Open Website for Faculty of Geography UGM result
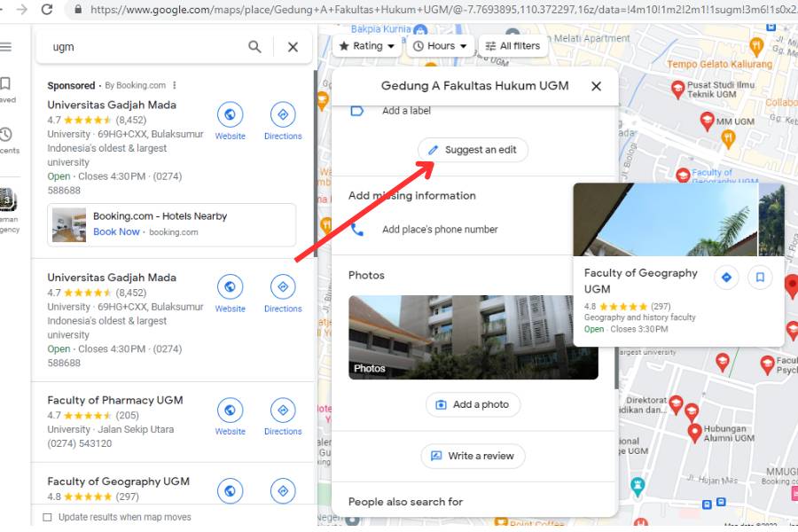 click(x=230, y=490)
